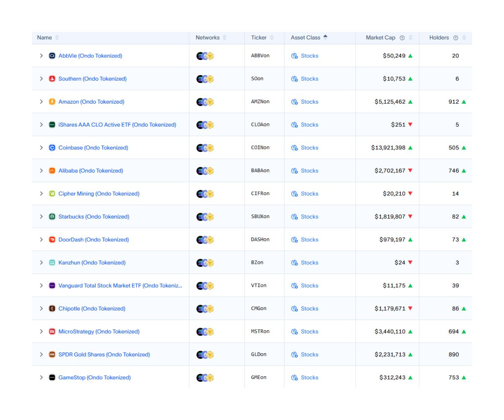Viewport: 504px width, 420px height.
Task: Click the network icons in Amazon row
Action: point(205,102)
